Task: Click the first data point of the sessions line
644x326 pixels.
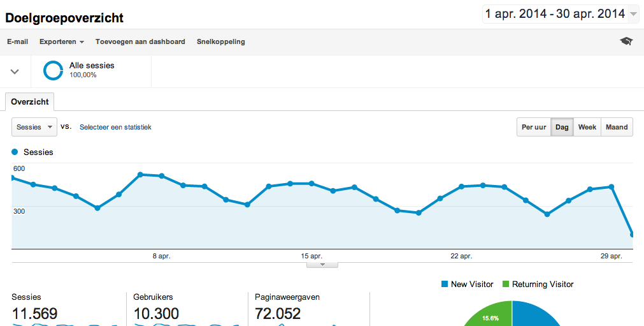Action: (x=12, y=177)
